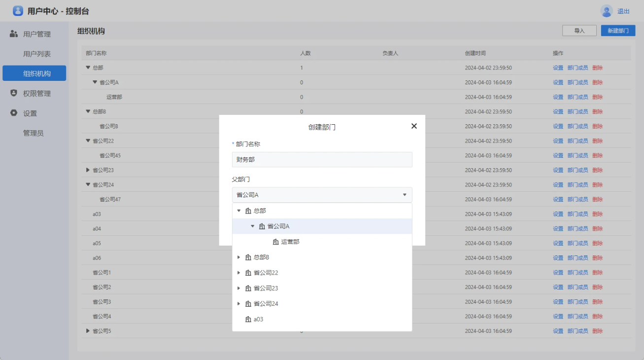The height and width of the screenshot is (360, 644).
Task: Click building icon next to 省公司22 in dropdown
Action: click(248, 273)
